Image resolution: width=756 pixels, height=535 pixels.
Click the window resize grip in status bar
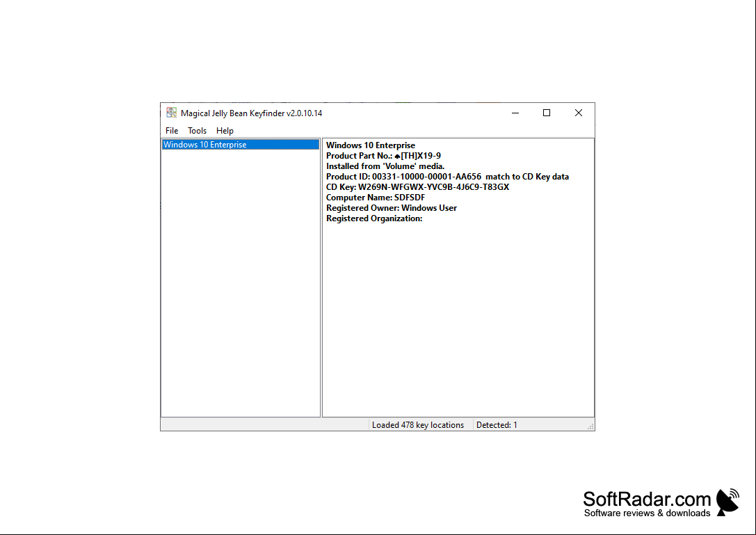tap(590, 426)
